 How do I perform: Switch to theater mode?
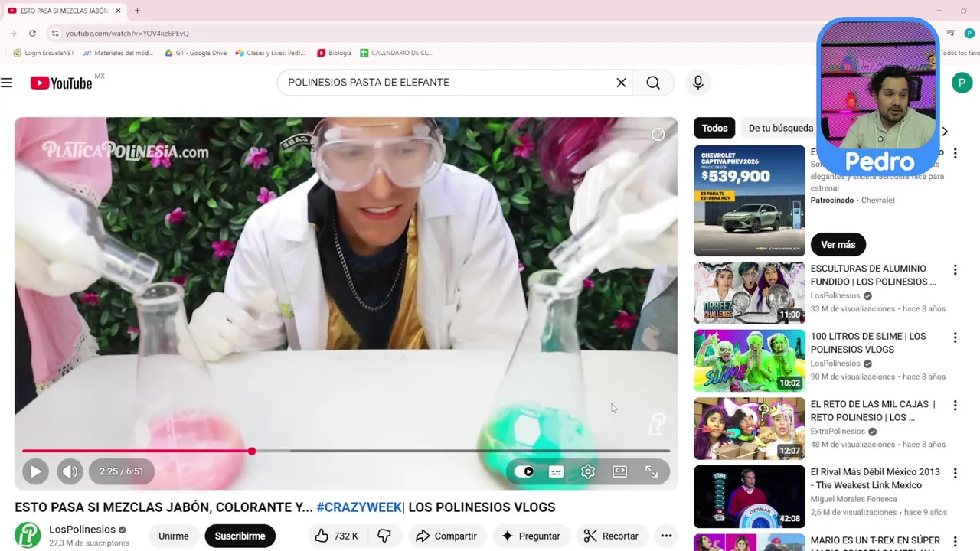coord(619,471)
